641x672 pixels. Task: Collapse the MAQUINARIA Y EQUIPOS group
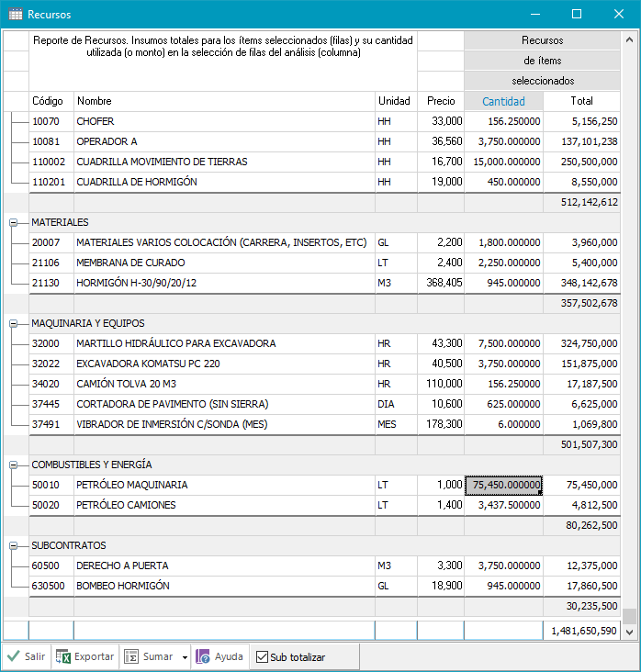pyautogui.click(x=14, y=323)
